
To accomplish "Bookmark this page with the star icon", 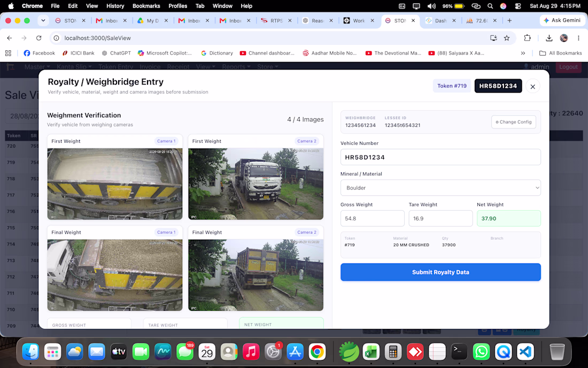I will pos(507,38).
